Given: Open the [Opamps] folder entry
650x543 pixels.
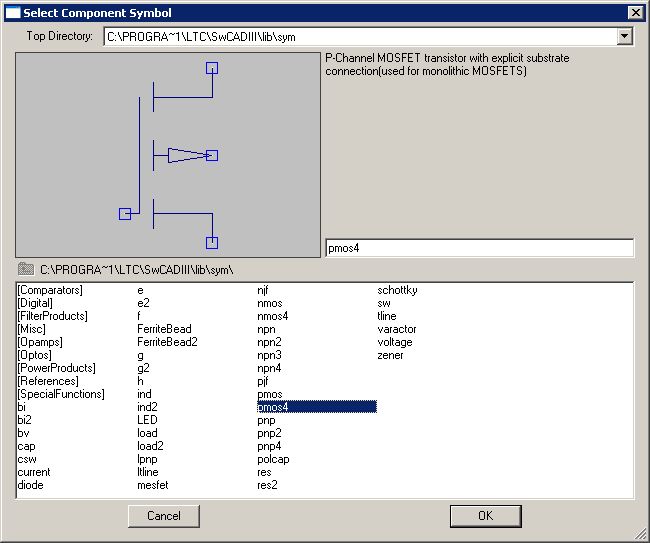Looking at the screenshot, I should tap(40, 342).
